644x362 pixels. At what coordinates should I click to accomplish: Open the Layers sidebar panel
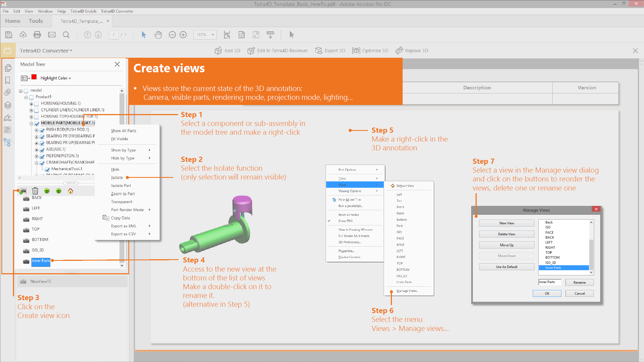coord(8,105)
